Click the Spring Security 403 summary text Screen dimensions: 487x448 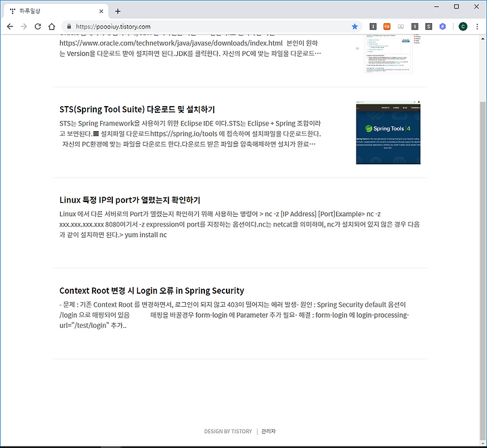(234, 315)
